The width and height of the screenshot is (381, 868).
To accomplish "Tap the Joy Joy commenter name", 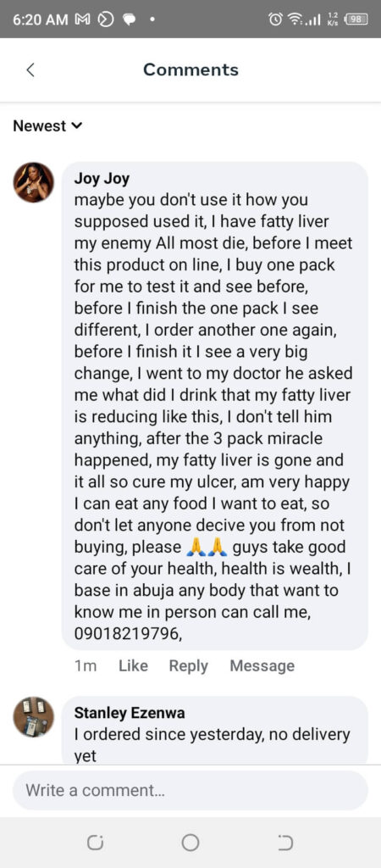I will click(102, 179).
